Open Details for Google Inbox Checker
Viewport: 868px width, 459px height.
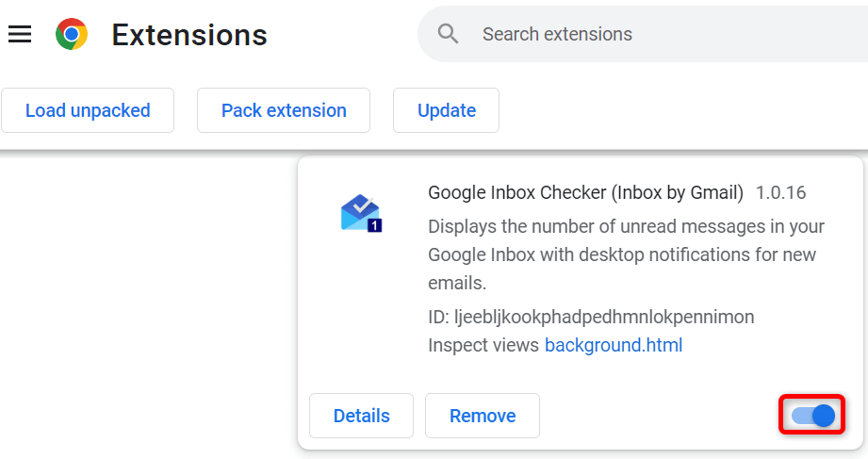(x=361, y=416)
